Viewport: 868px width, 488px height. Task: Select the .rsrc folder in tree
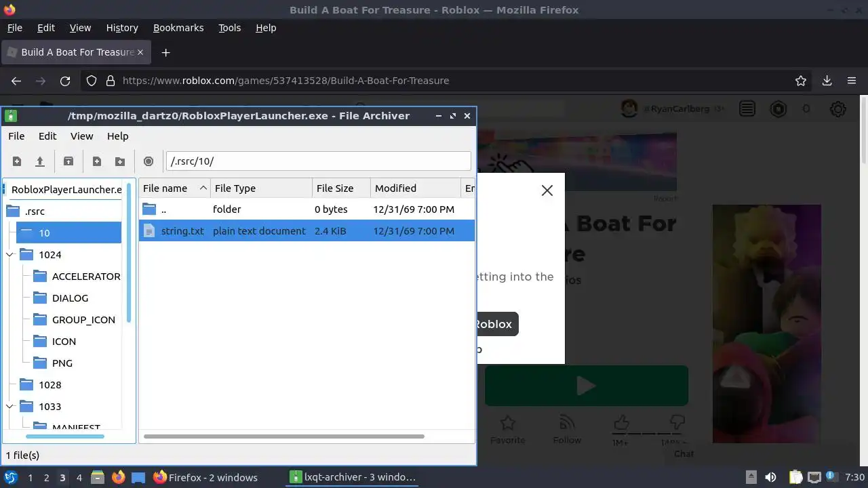35,211
